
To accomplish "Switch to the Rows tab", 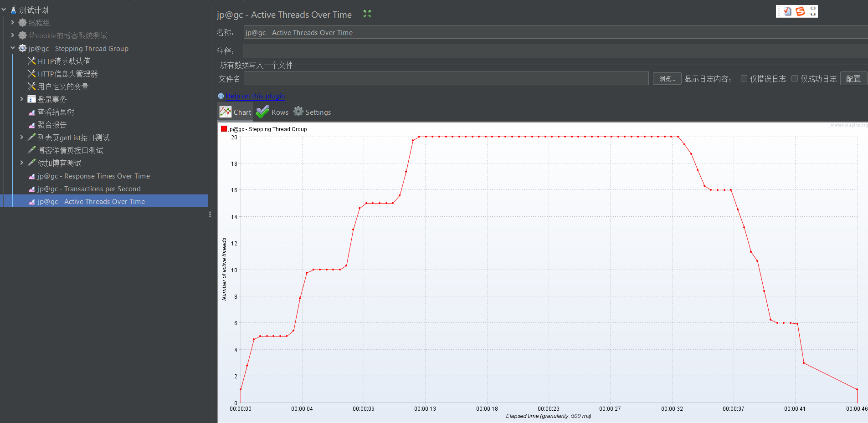I will 272,112.
